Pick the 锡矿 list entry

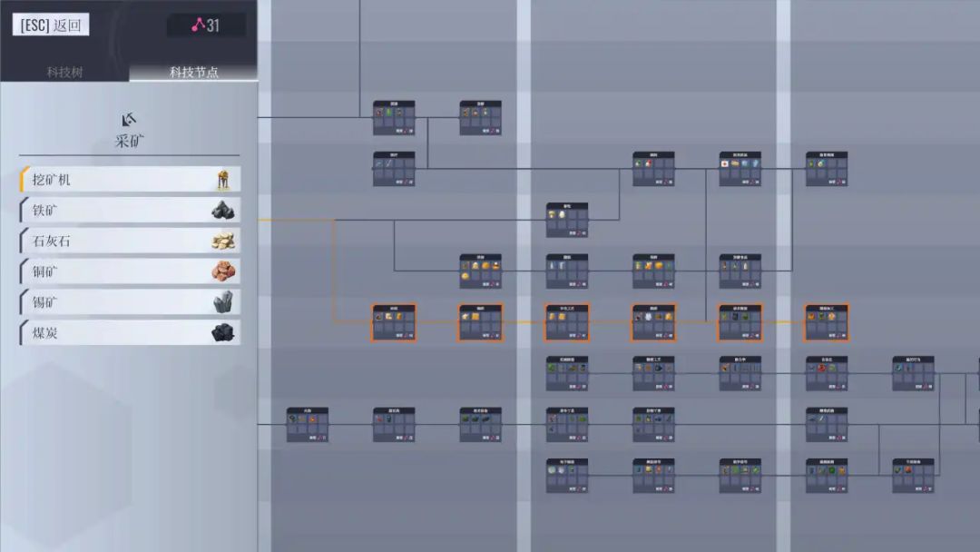(130, 302)
